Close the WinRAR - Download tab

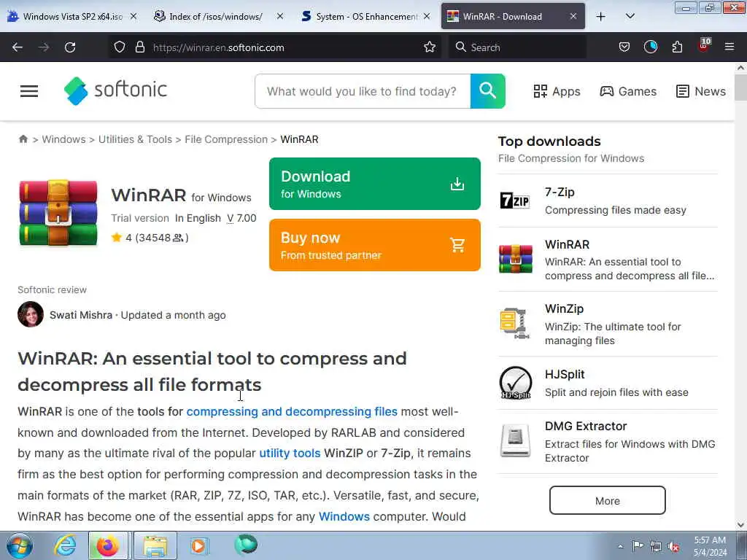(x=573, y=17)
